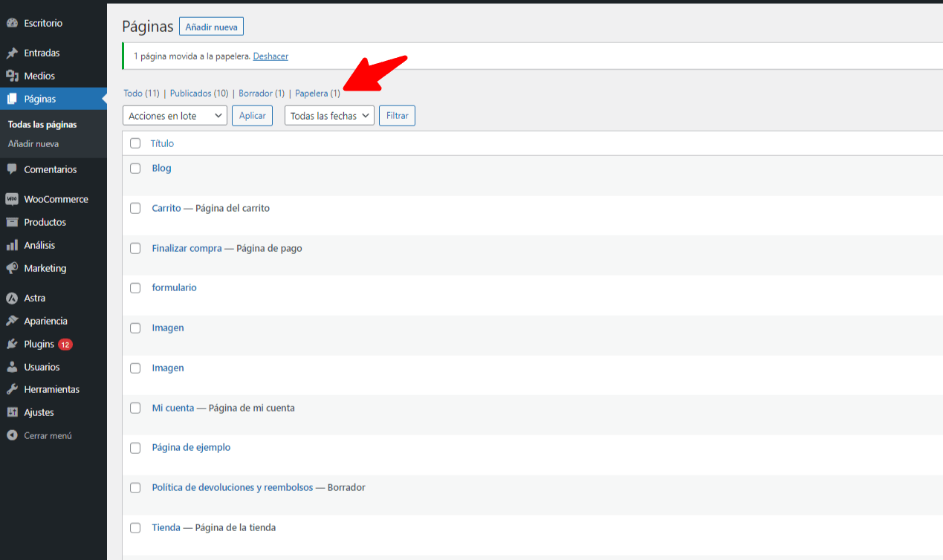
Task: Check the box for Finalizar compra
Action: (135, 249)
